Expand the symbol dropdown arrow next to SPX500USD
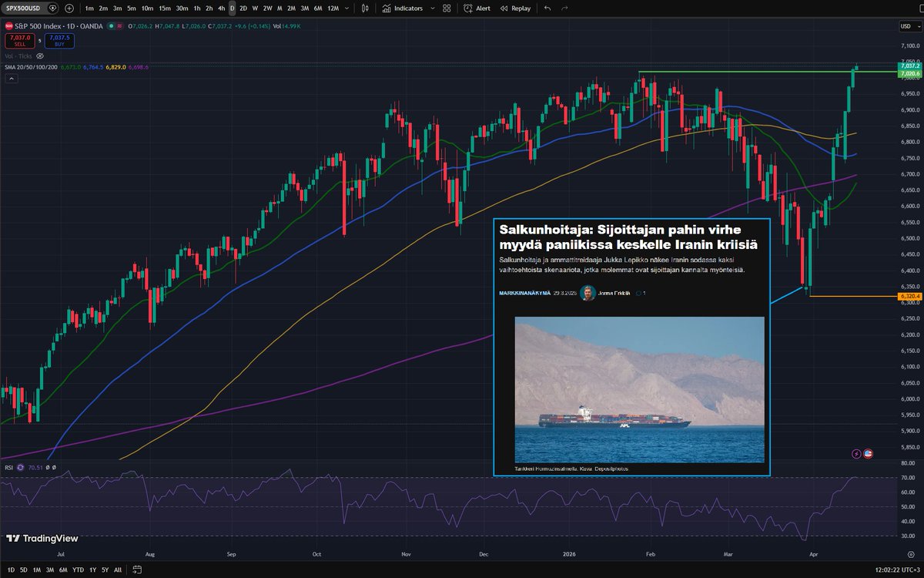 click(x=53, y=8)
